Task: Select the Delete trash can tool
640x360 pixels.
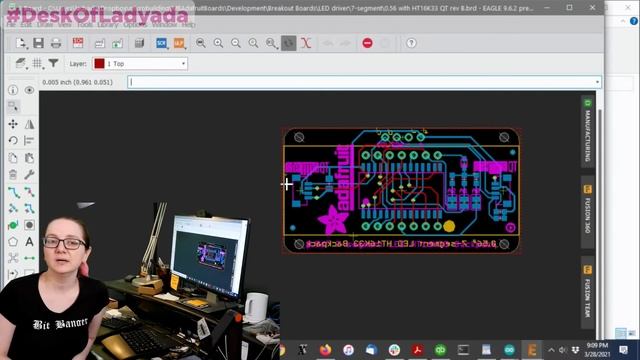Action: pos(13,175)
